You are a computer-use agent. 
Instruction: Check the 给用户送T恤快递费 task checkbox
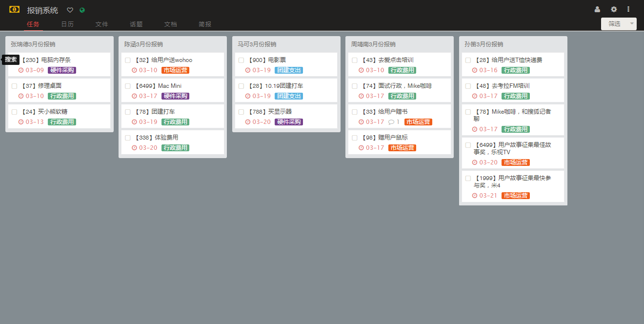[x=468, y=60]
